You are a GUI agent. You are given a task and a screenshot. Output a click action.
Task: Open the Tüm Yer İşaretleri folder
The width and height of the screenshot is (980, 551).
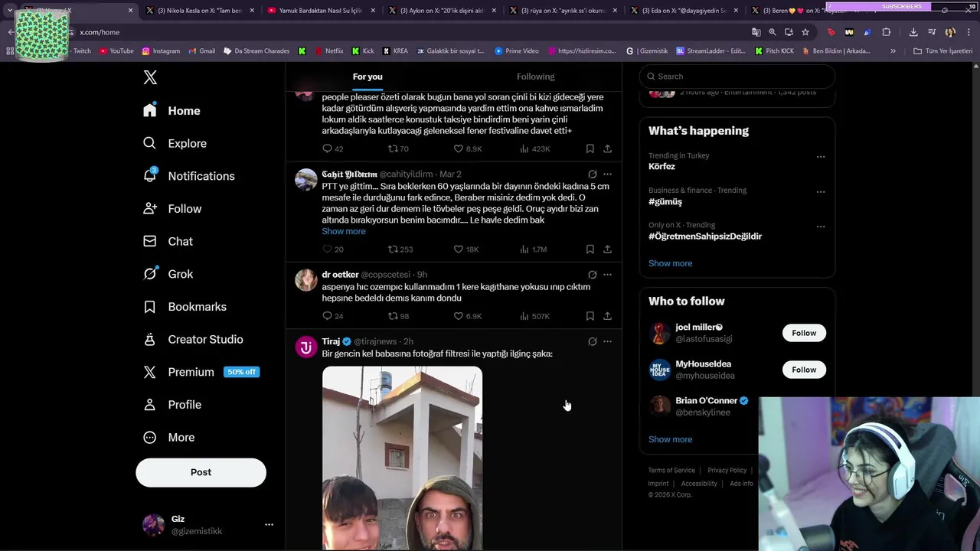click(x=943, y=51)
